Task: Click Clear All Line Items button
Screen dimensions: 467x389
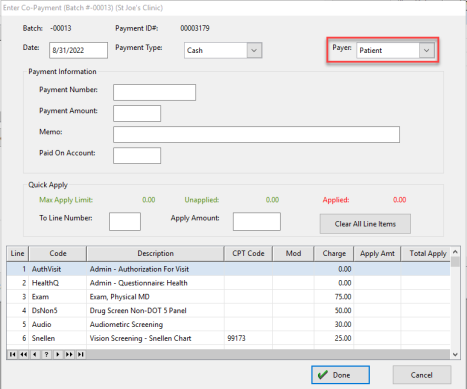Action: coord(365,224)
